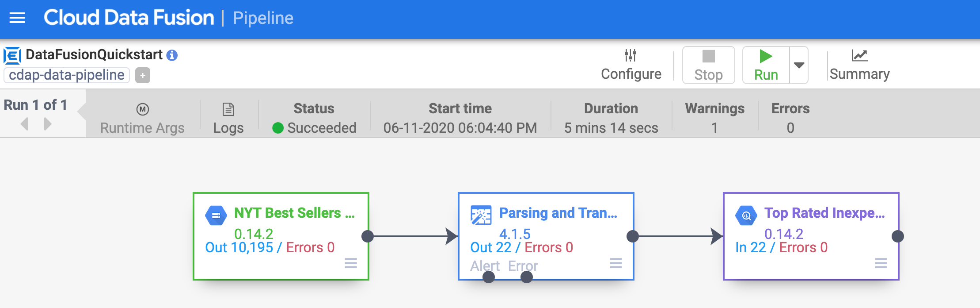Viewport: 980px width, 308px height.
Task: Go to the previous run
Action: pyautogui.click(x=25, y=124)
